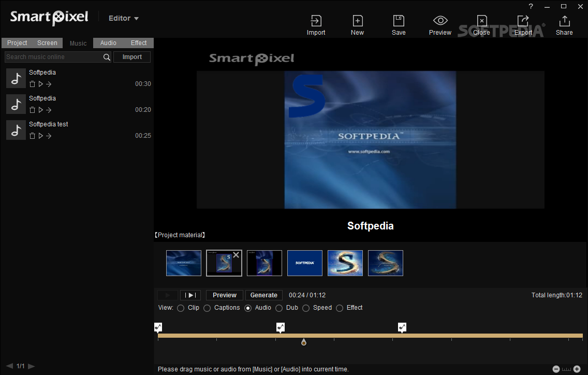Select the last project material thumbnail
The width and height of the screenshot is (588, 375).
386,263
